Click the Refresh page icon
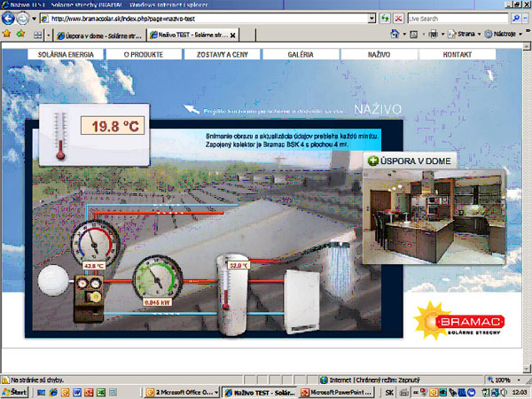The height and width of the screenshot is (399, 532). (384, 18)
